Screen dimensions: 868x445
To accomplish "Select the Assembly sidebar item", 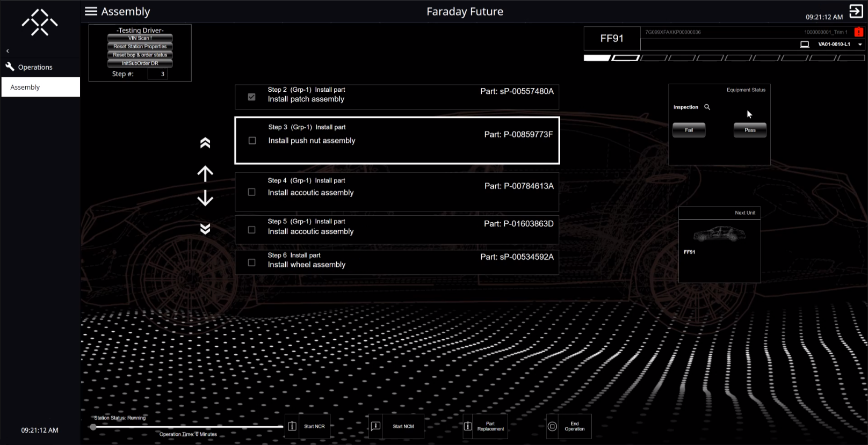I will click(41, 87).
